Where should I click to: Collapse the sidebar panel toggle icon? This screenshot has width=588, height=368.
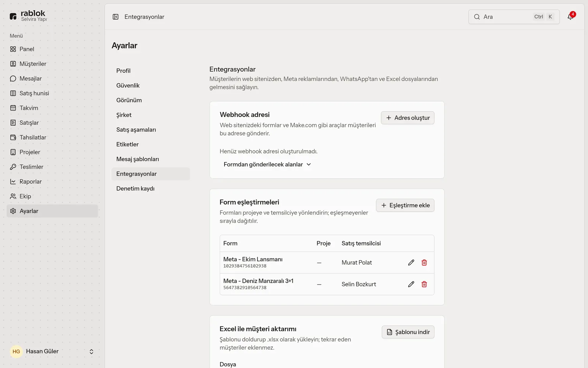tap(115, 17)
